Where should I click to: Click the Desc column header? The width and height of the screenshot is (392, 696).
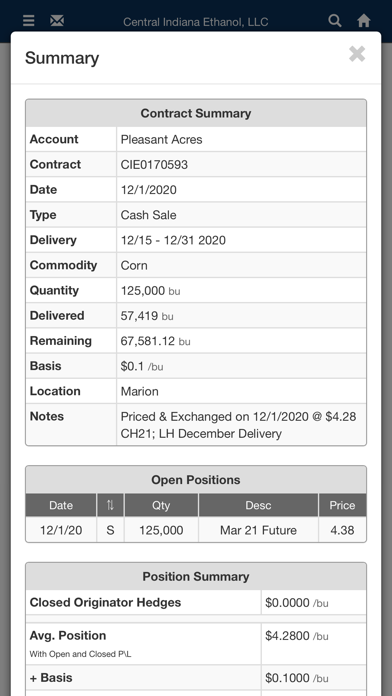[x=258, y=505]
